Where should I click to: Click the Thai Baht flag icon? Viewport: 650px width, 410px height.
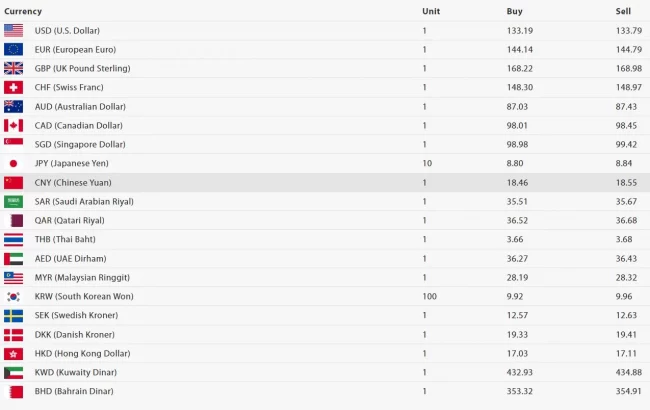pyautogui.click(x=14, y=239)
